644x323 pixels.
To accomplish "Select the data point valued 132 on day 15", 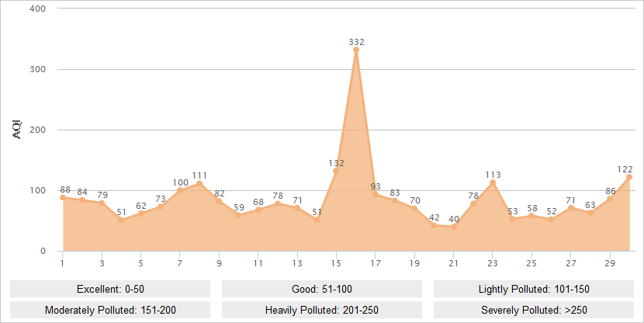I will [336, 171].
